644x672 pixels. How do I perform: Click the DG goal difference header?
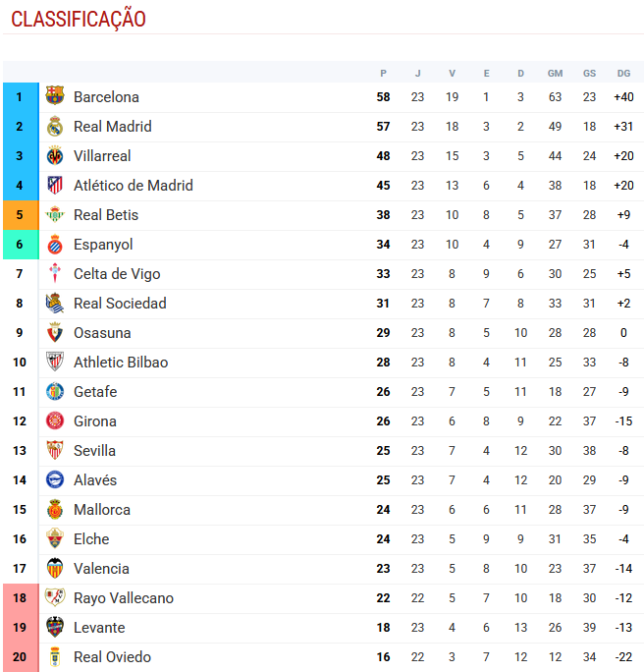[623, 73]
